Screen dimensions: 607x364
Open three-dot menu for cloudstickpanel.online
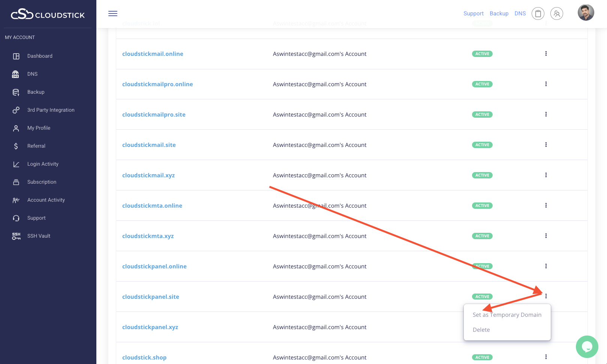tap(546, 266)
